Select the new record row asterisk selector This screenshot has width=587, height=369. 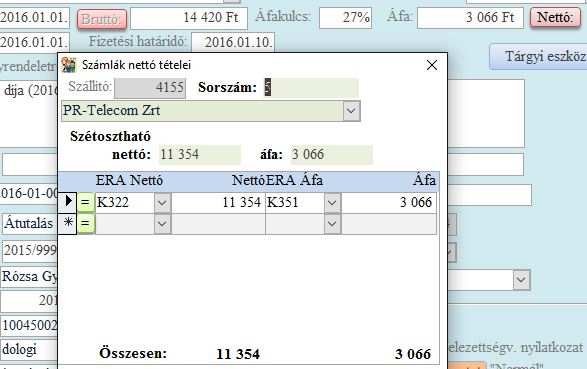(67, 224)
